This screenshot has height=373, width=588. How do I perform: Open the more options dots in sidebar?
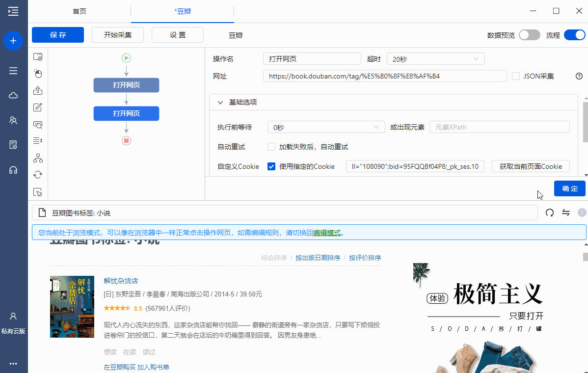[13, 364]
